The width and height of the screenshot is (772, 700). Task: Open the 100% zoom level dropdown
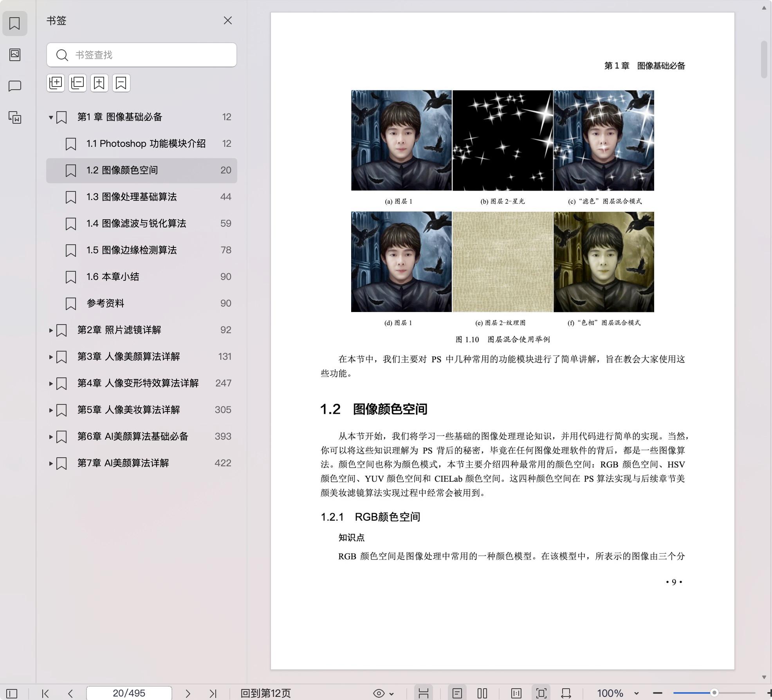click(x=618, y=693)
